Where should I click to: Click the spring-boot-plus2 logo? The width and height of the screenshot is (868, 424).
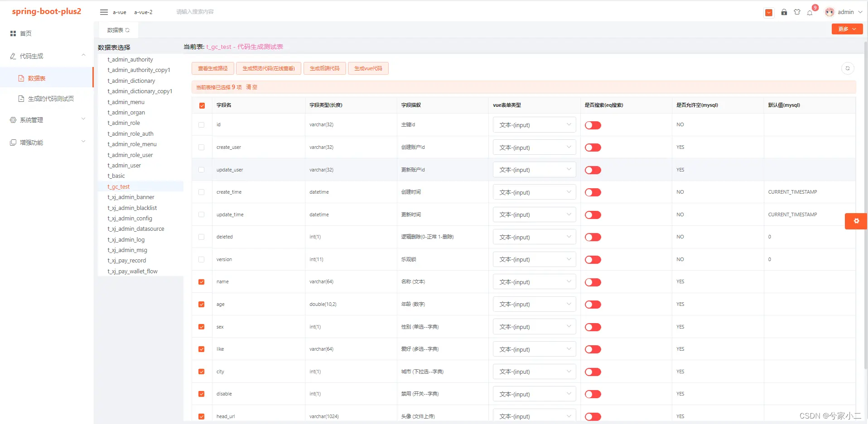click(x=47, y=11)
